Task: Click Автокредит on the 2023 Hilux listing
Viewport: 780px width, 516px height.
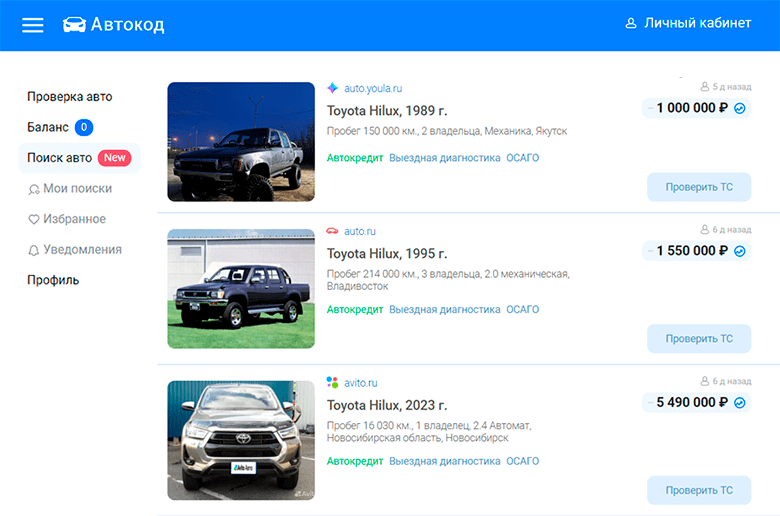Action: pos(355,461)
